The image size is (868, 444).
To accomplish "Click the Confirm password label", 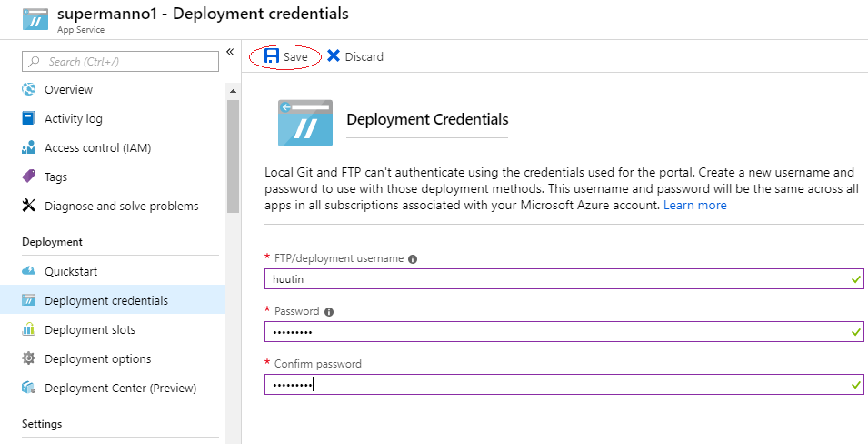I will (318, 364).
